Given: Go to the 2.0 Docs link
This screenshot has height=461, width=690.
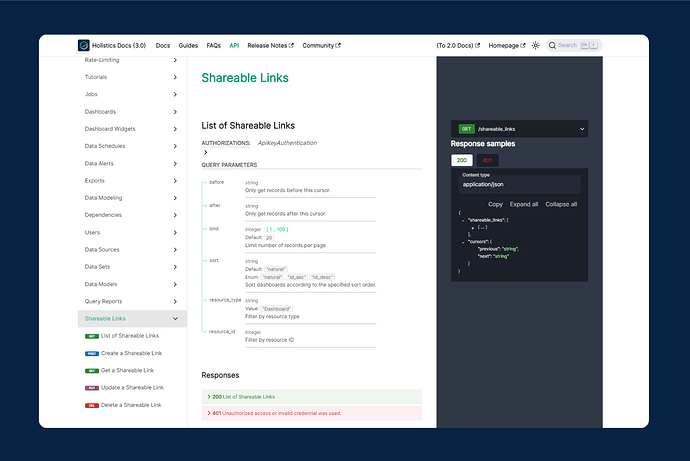Looking at the screenshot, I should coord(458,45).
